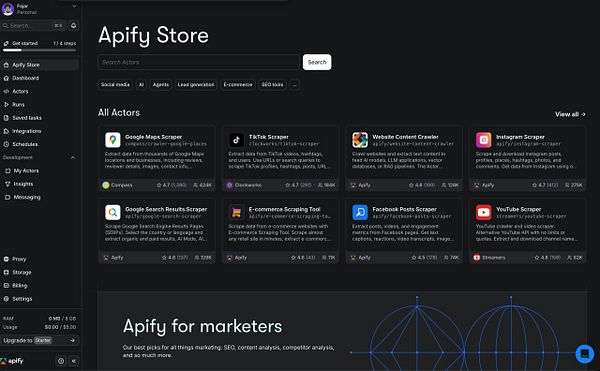Click the Insights icon

point(8,184)
